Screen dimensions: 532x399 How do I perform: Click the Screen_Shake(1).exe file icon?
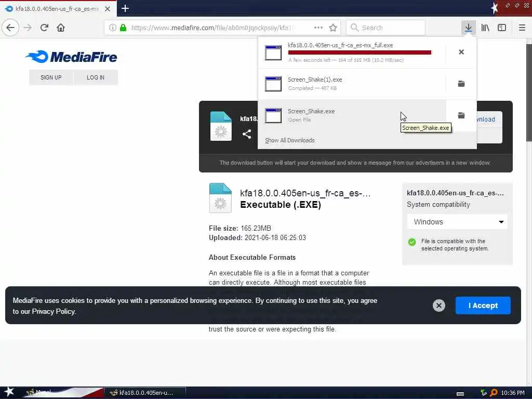click(273, 84)
